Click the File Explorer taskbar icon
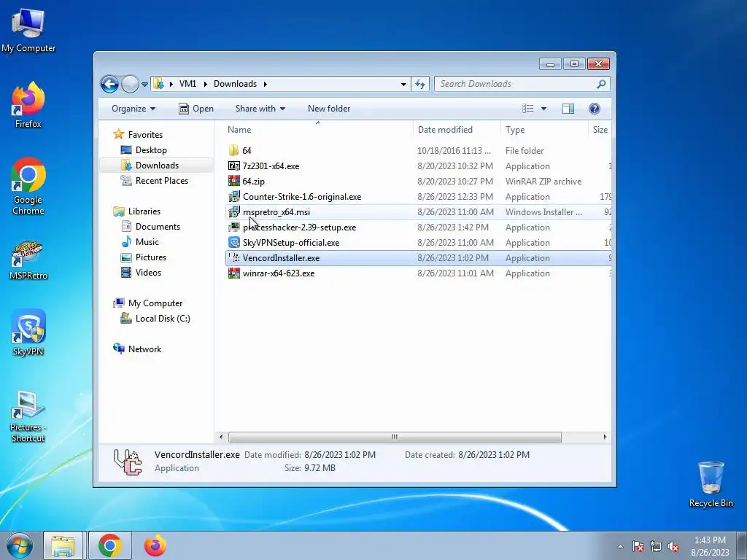This screenshot has width=747, height=560. [63, 545]
